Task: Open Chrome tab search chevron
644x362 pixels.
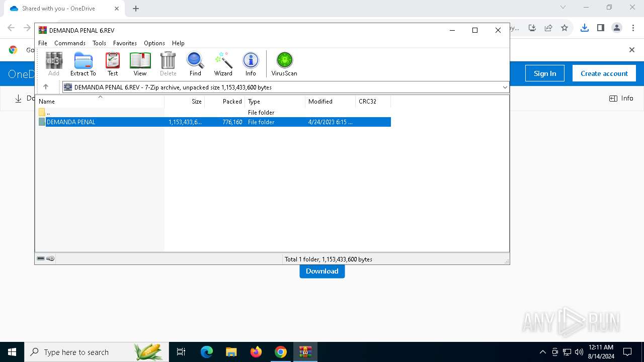Action: coord(563,8)
